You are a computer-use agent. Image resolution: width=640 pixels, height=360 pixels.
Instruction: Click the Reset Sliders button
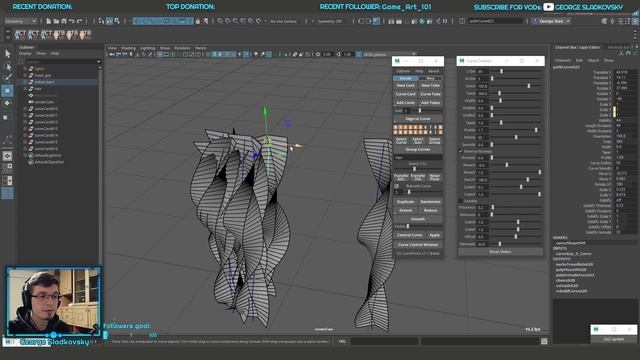(x=500, y=252)
